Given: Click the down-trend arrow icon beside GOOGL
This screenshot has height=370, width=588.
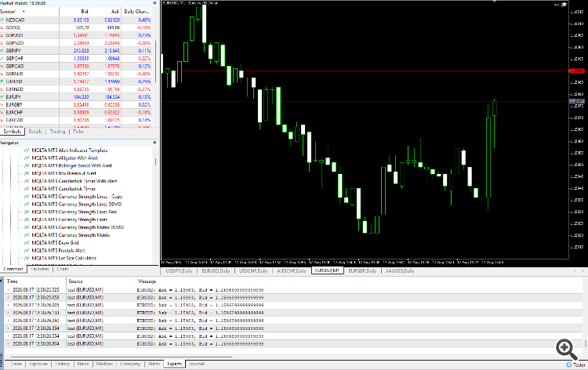Looking at the screenshot, I should coord(2,27).
